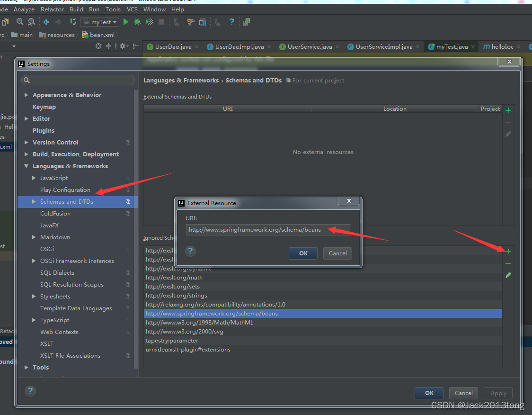This screenshot has width=532, height=415.
Task: Expand the Version Control settings node
Action: [x=26, y=142]
